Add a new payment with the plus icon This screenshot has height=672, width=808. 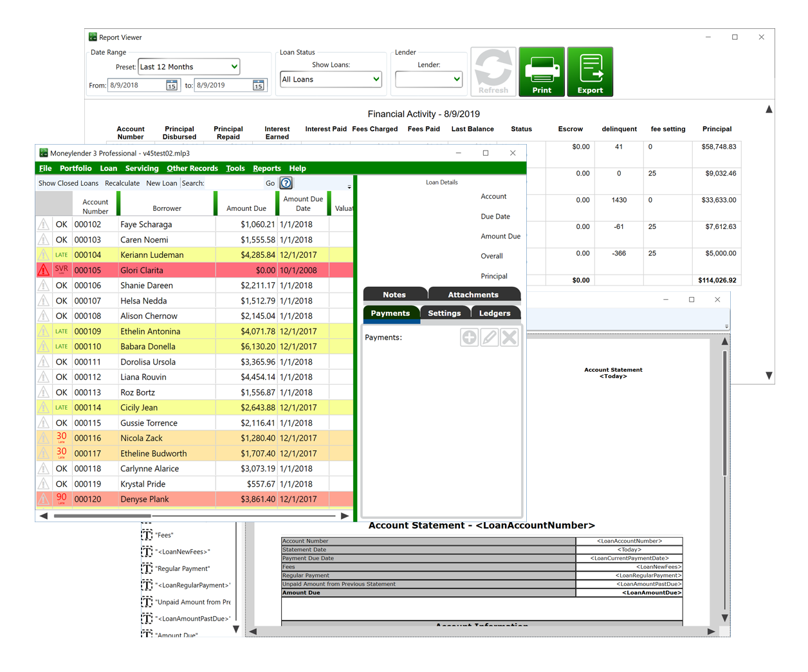[470, 338]
